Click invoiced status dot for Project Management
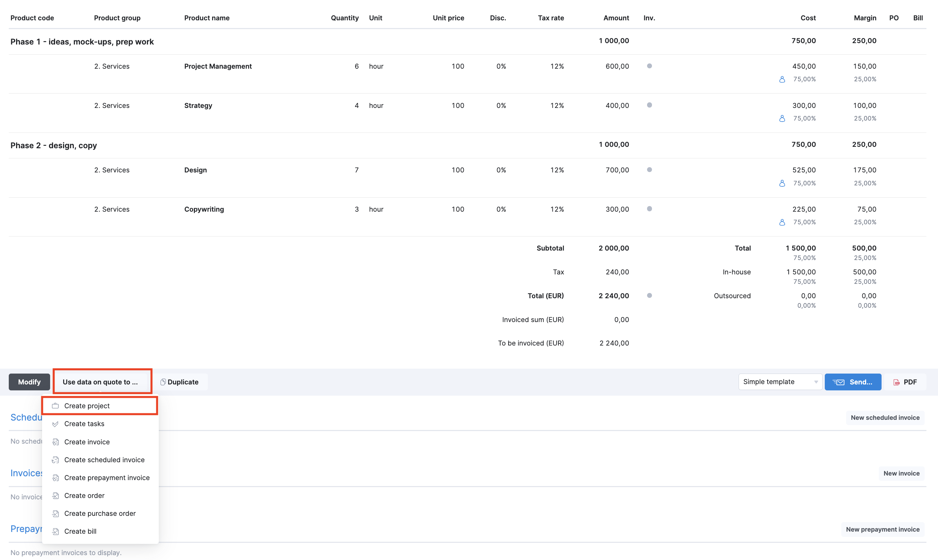 point(649,66)
